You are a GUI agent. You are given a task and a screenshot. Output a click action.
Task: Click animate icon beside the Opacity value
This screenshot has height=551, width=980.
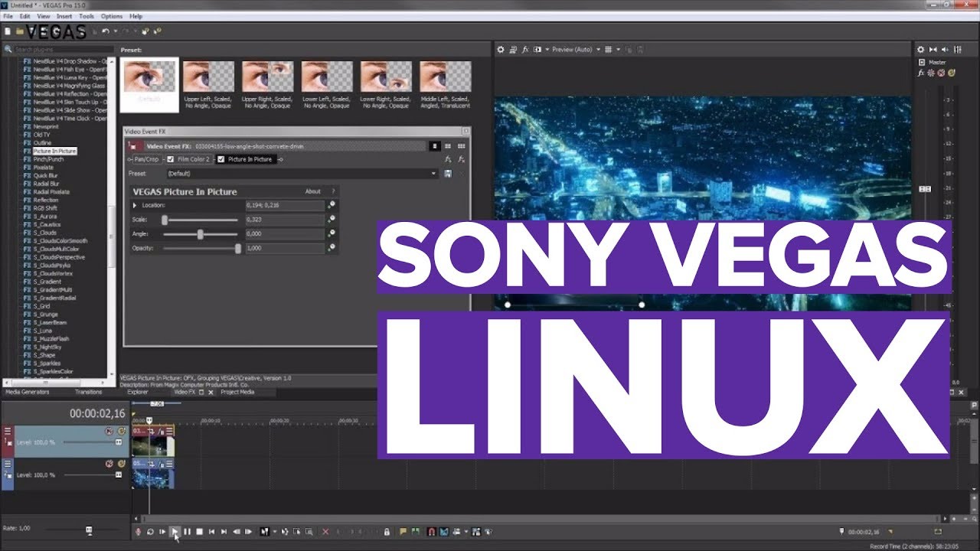pyautogui.click(x=332, y=248)
